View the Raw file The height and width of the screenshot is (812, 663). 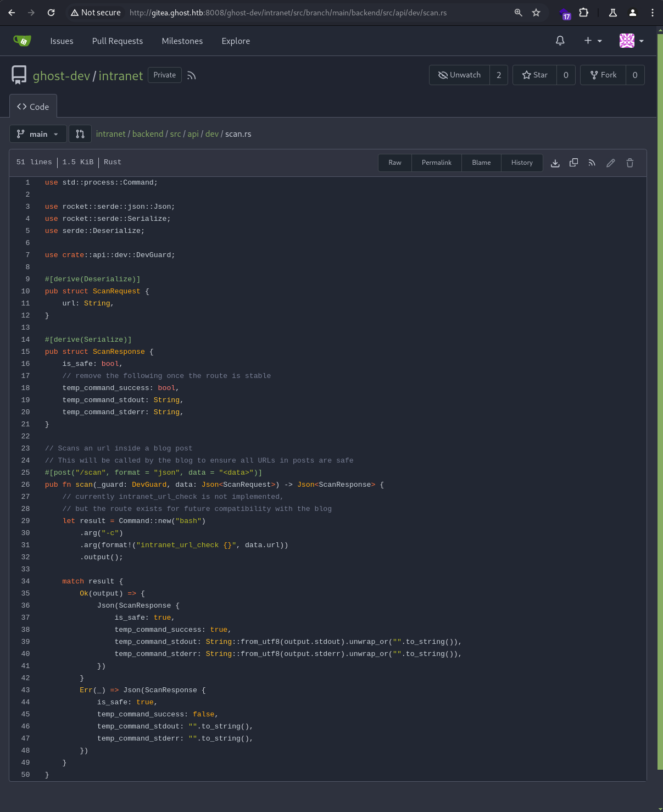coord(395,163)
